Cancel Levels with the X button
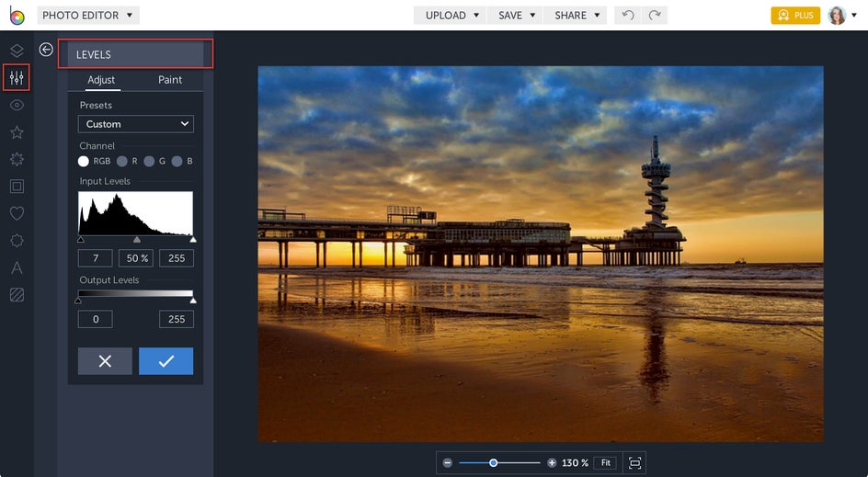Image resolution: width=868 pixels, height=477 pixels. point(105,361)
